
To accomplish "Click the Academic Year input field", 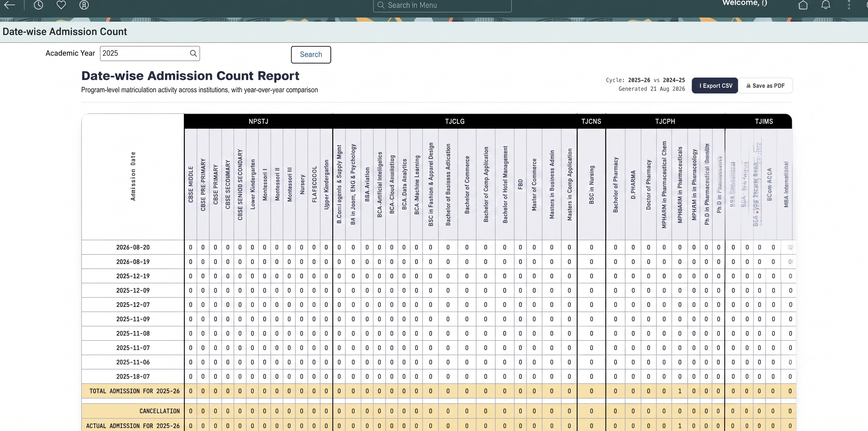I will pyautogui.click(x=150, y=54).
